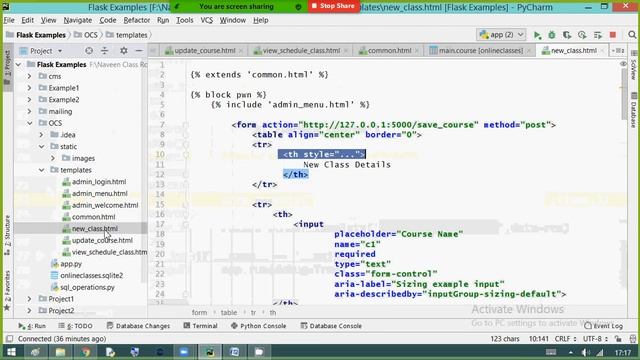The height and width of the screenshot is (360, 640).
Task: Open the Database Changes tool window
Action: point(138,326)
